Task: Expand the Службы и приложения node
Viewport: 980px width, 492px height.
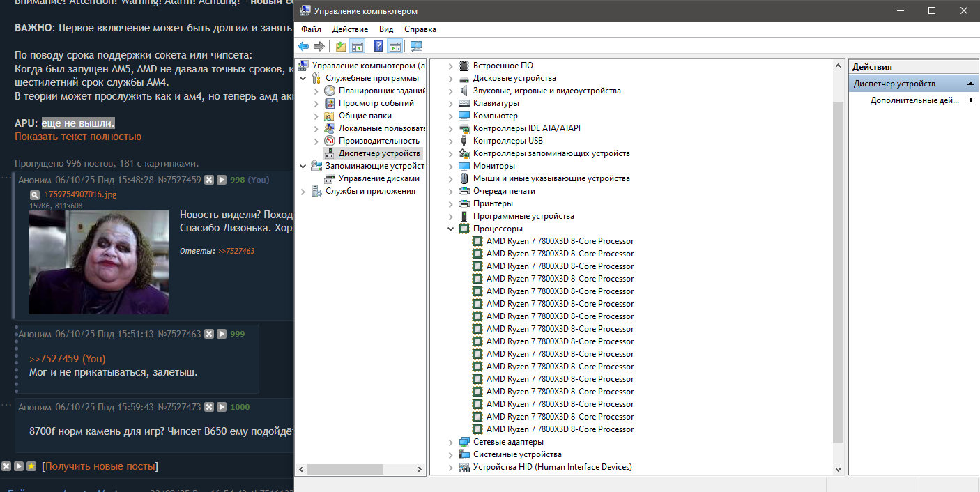Action: (x=303, y=191)
